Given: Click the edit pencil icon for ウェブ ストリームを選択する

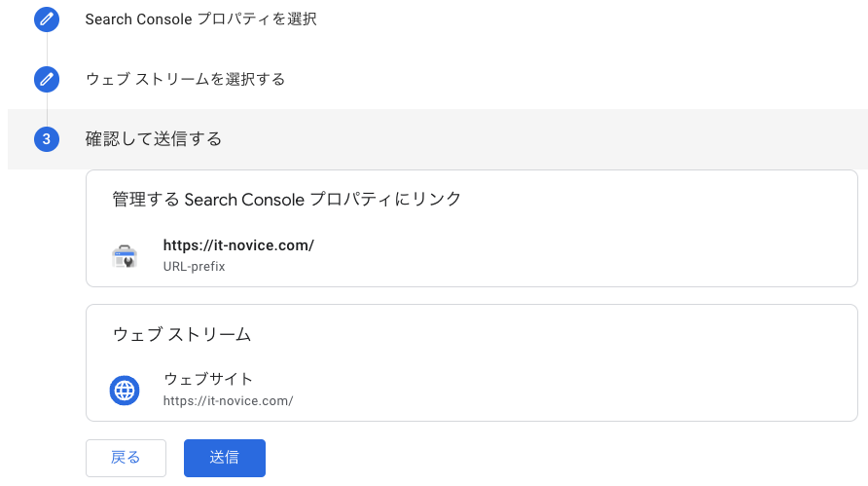Looking at the screenshot, I should click(x=47, y=79).
